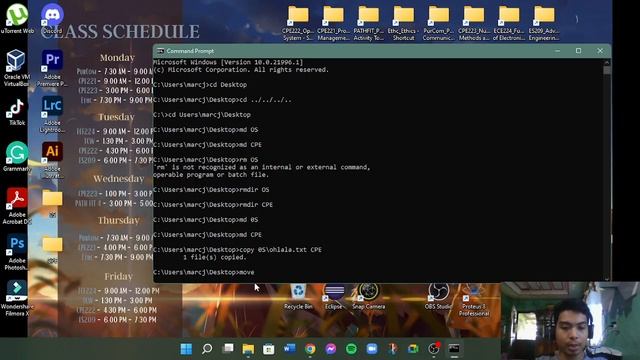Select the Adobe Illustrator desktop icon
This screenshot has height=360, width=640.
[52, 160]
